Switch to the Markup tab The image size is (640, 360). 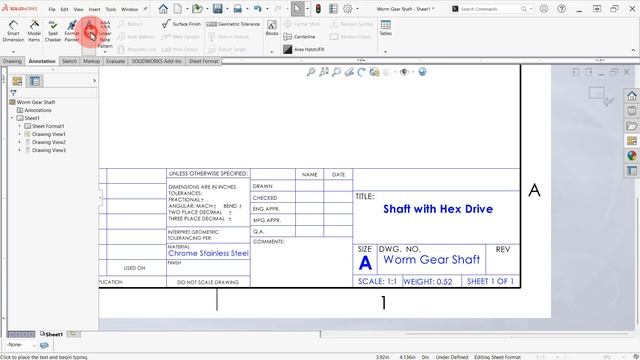pos(91,61)
